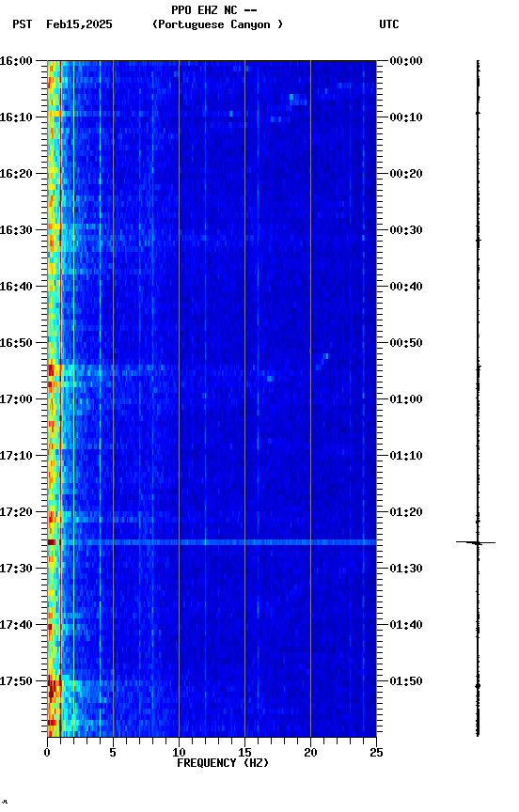This screenshot has width=519, height=812.
Task: Click the '20' frequency axis label
Action: click(310, 753)
